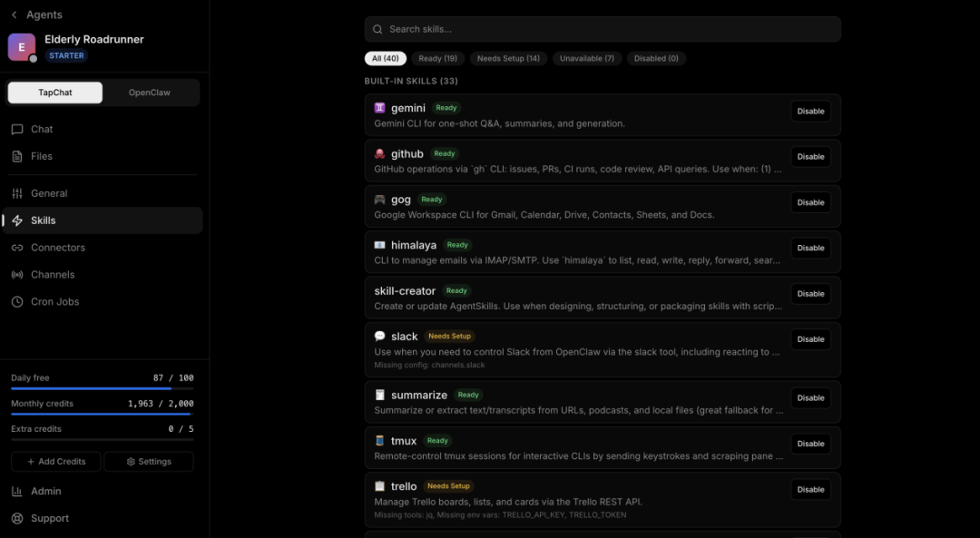Click the Extra credits progress bar
980x538 pixels.
(x=103, y=440)
